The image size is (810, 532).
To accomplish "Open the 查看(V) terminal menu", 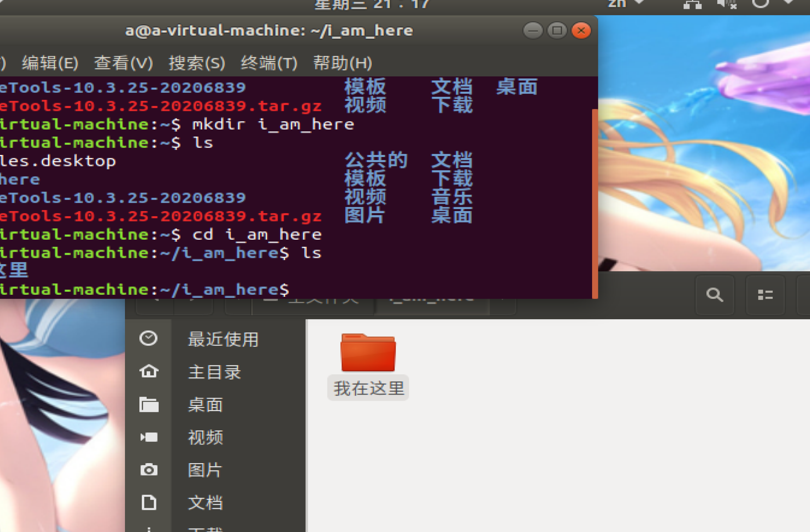I will tap(123, 63).
